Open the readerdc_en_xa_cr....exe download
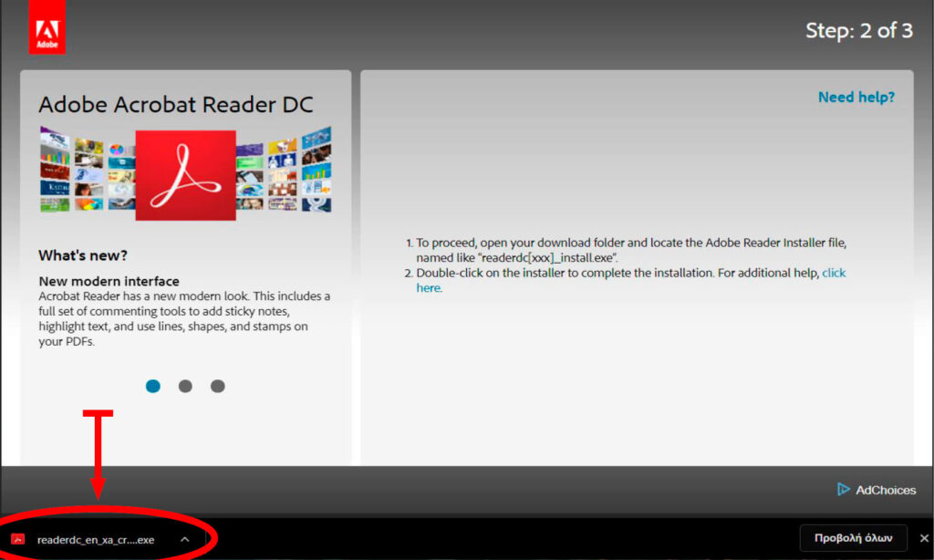 pyautogui.click(x=95, y=540)
